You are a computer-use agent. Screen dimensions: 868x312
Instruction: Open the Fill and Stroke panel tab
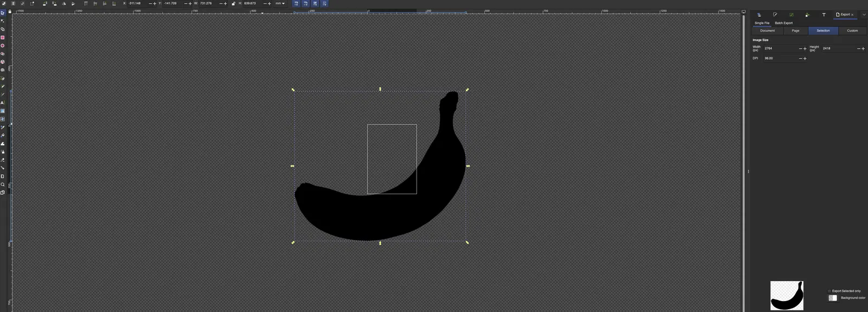click(x=775, y=15)
